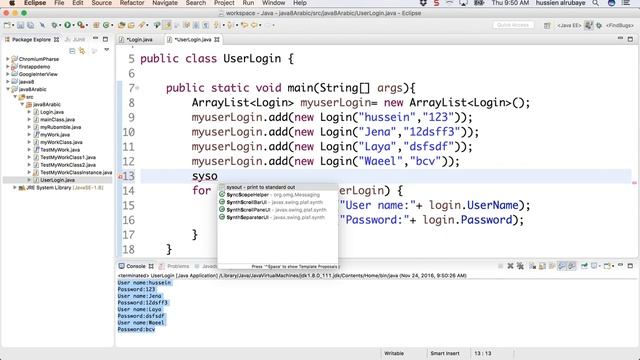Collapse the java8Arabic package node
The height and width of the screenshot is (360, 640).
[22, 104]
